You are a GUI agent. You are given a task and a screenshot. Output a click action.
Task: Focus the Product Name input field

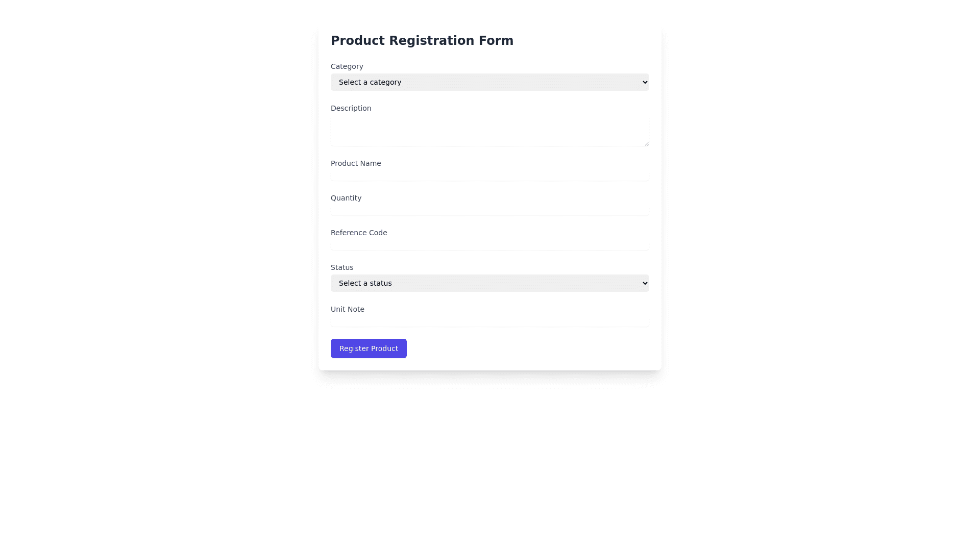489,175
